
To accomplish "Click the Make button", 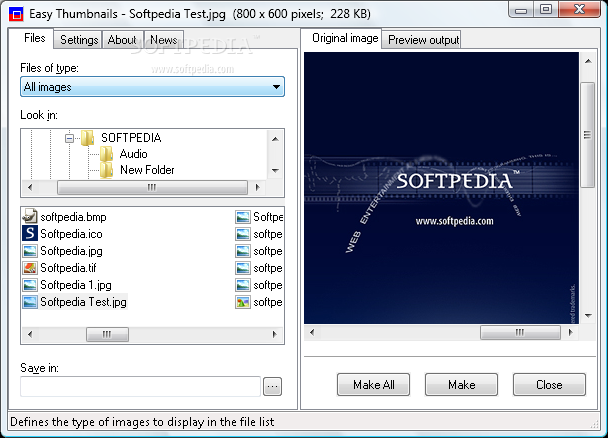I will [x=461, y=385].
